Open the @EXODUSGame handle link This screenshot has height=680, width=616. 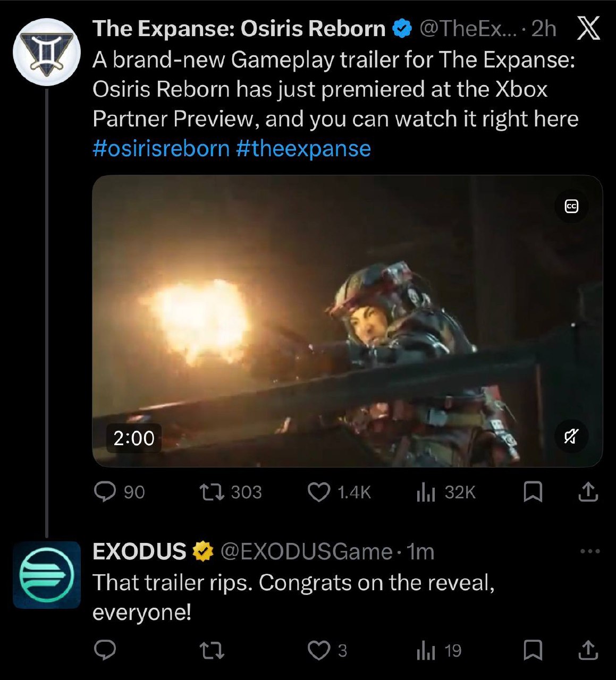point(306,552)
